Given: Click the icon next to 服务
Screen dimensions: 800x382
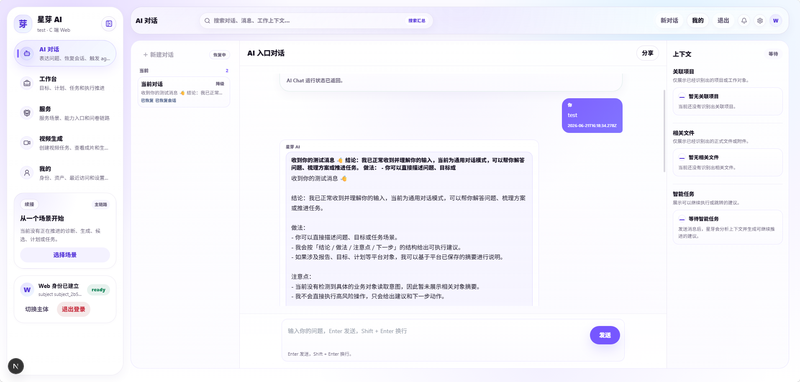Looking at the screenshot, I should pos(27,113).
